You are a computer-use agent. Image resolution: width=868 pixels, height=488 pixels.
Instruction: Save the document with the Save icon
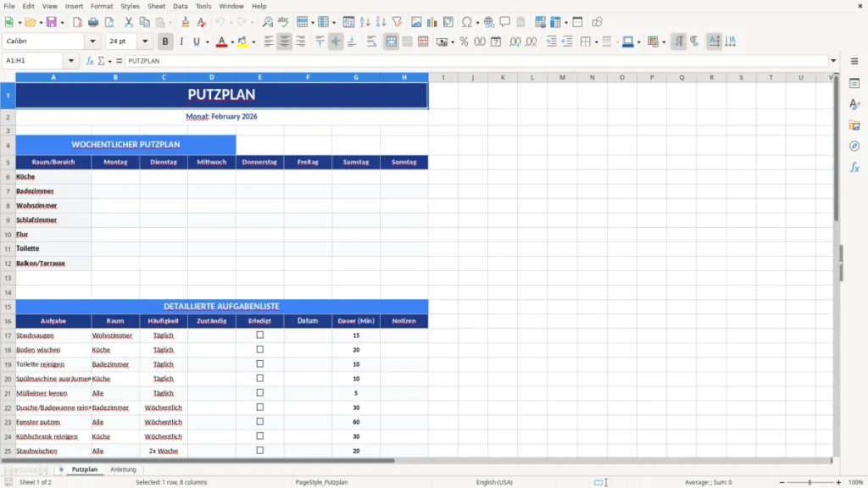tap(52, 22)
